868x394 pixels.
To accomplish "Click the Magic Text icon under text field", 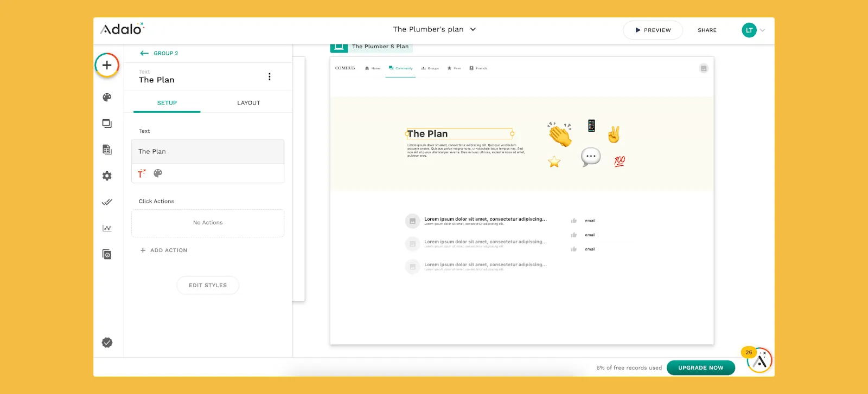I will coord(142,173).
